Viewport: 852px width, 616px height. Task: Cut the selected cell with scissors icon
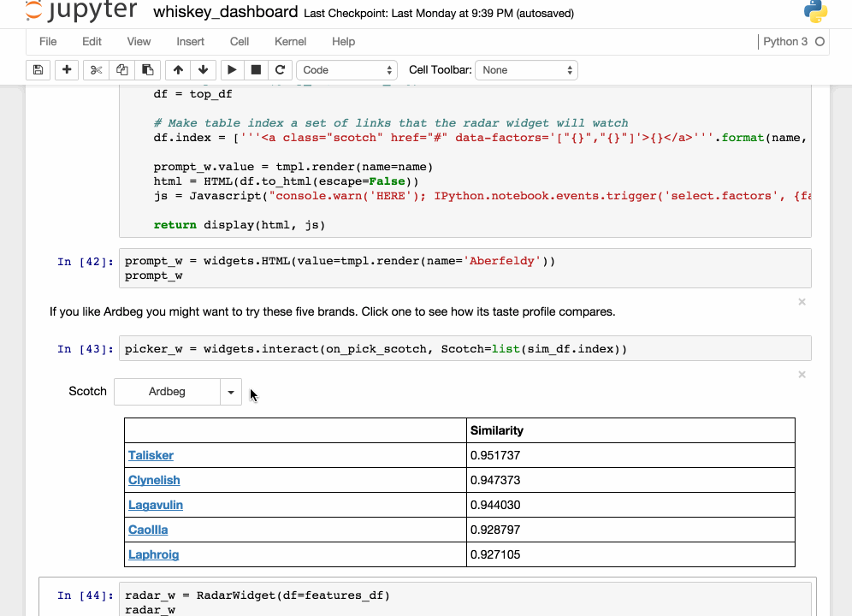point(97,70)
